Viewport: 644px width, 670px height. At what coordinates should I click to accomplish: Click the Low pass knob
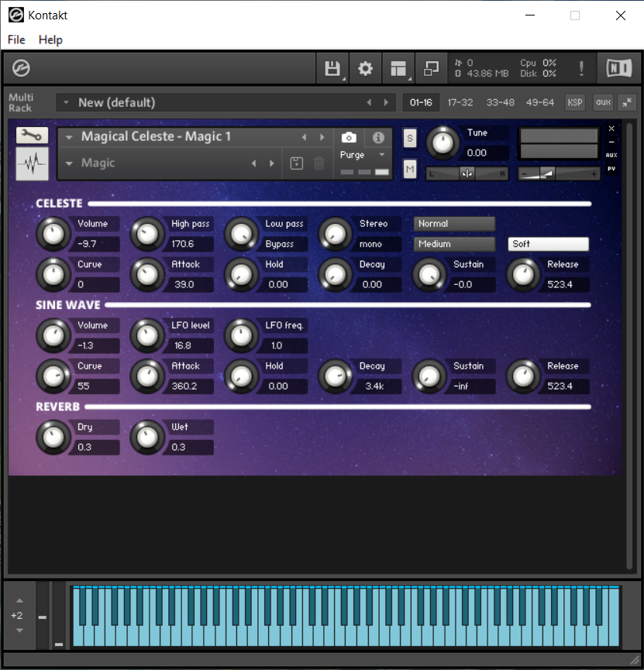[241, 234]
